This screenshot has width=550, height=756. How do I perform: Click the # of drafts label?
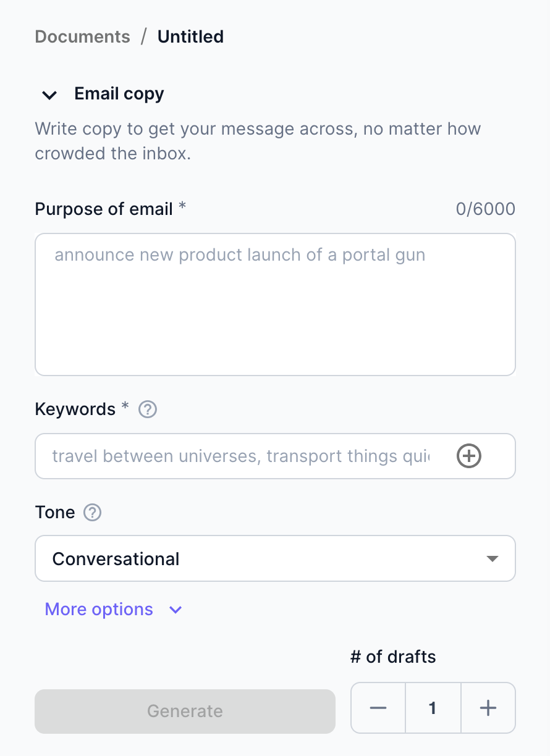[393, 657]
